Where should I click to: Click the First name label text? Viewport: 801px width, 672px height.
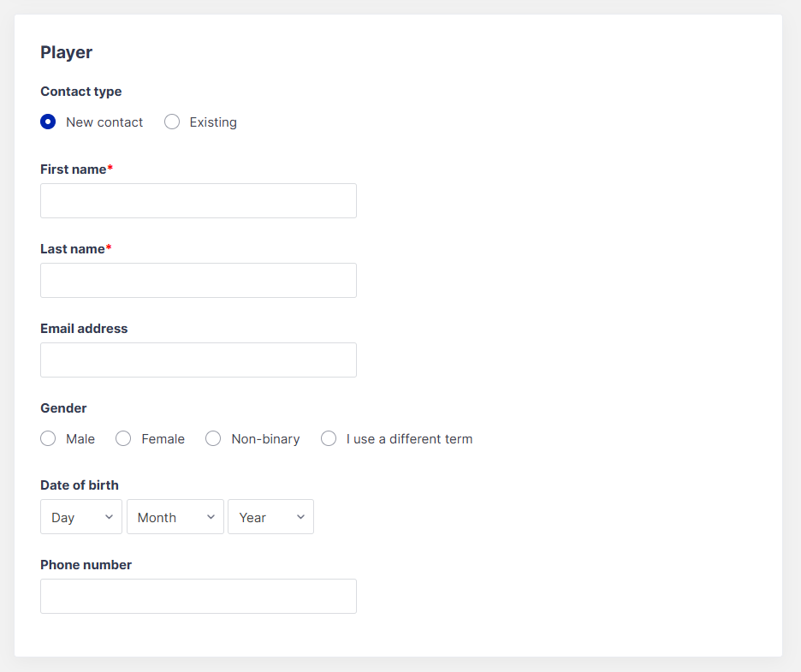[74, 169]
